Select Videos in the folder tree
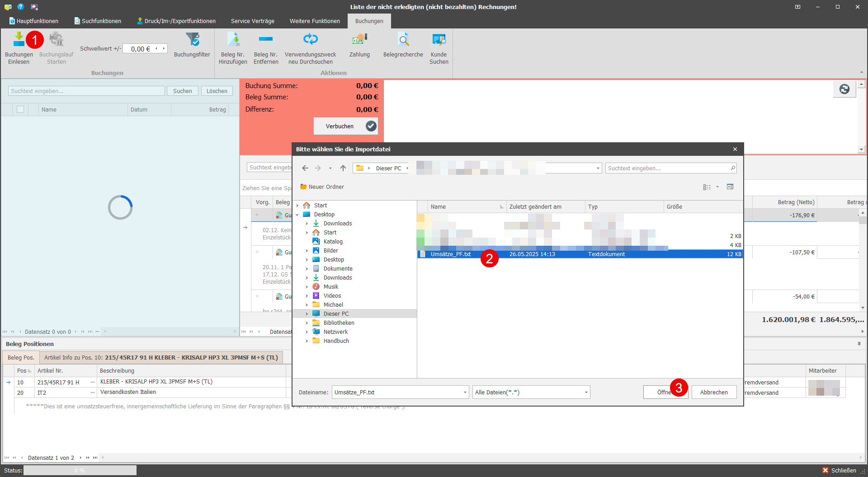The height and width of the screenshot is (477, 868). (x=332, y=296)
